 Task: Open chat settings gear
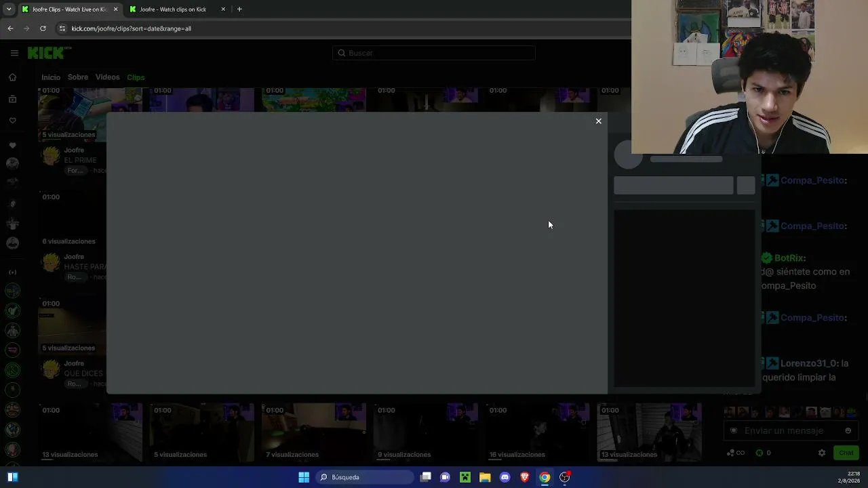pos(822,453)
